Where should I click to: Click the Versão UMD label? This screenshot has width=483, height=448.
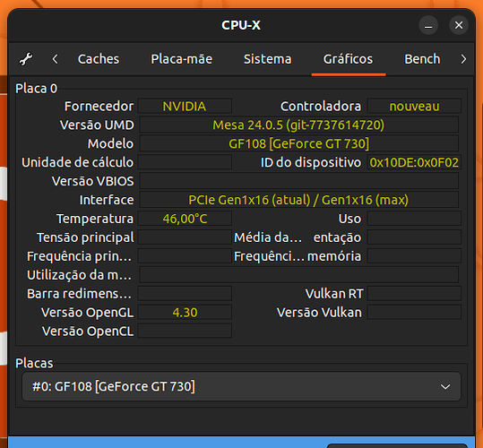pyautogui.click(x=97, y=125)
